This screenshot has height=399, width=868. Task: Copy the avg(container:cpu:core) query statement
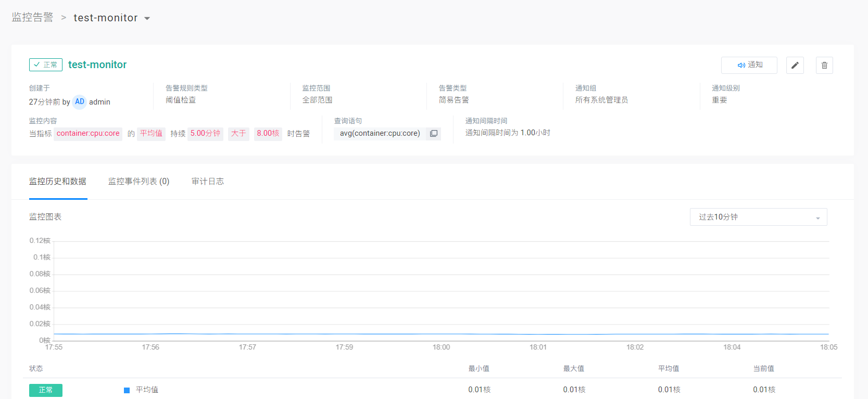coord(433,134)
